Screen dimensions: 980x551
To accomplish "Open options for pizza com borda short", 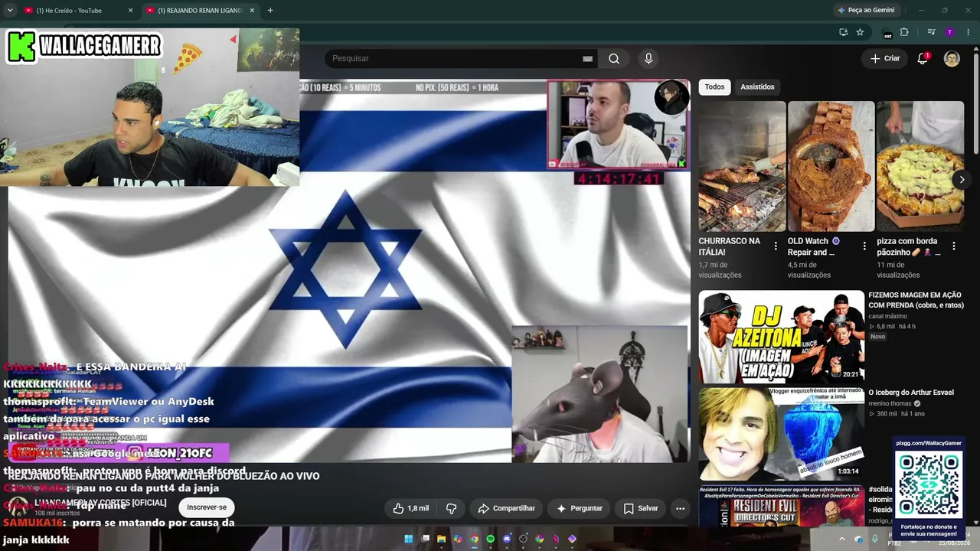I will tap(954, 246).
